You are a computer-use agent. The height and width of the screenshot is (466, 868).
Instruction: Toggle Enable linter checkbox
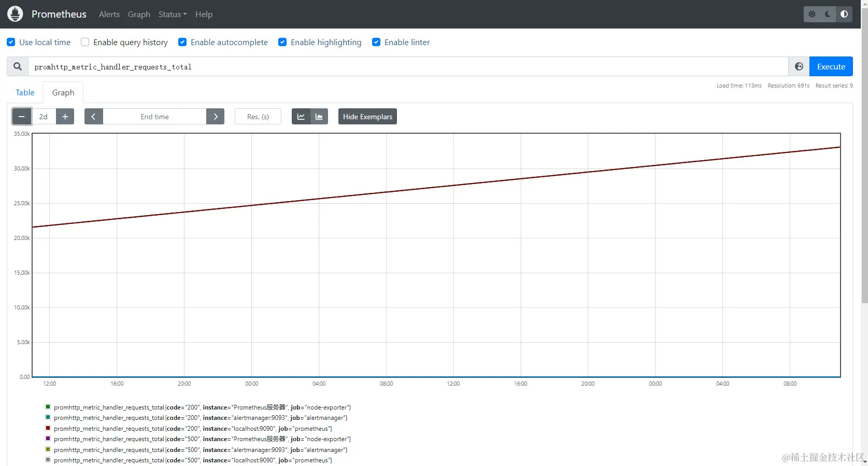[376, 42]
